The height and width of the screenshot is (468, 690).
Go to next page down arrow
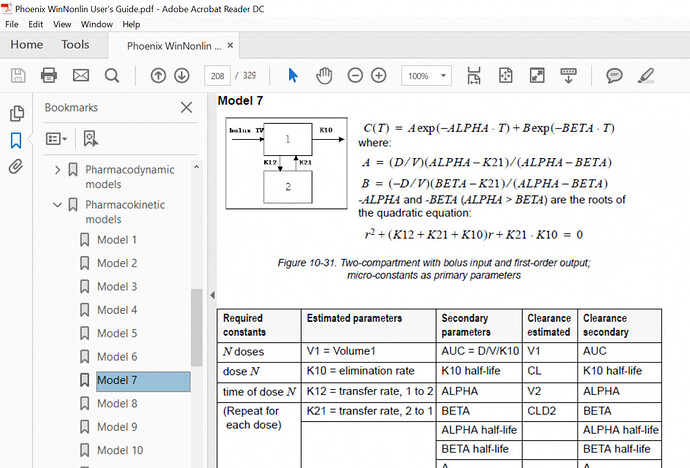pyautogui.click(x=182, y=76)
